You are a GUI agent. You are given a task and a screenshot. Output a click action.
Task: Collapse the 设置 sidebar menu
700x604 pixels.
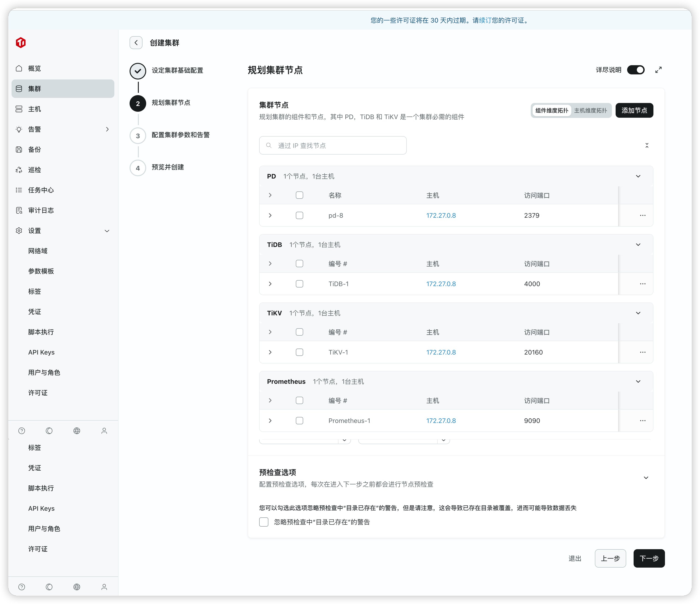tap(107, 231)
